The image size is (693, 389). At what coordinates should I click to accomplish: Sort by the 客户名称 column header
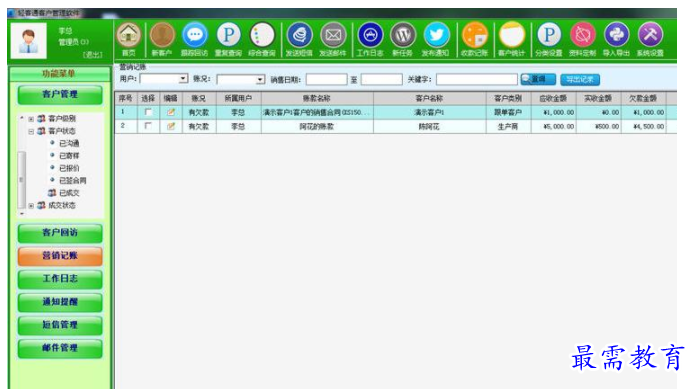pyautogui.click(x=429, y=98)
